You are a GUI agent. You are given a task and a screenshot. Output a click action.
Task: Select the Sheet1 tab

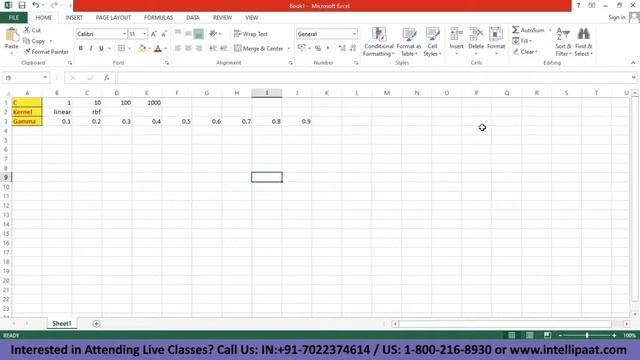(x=62, y=323)
